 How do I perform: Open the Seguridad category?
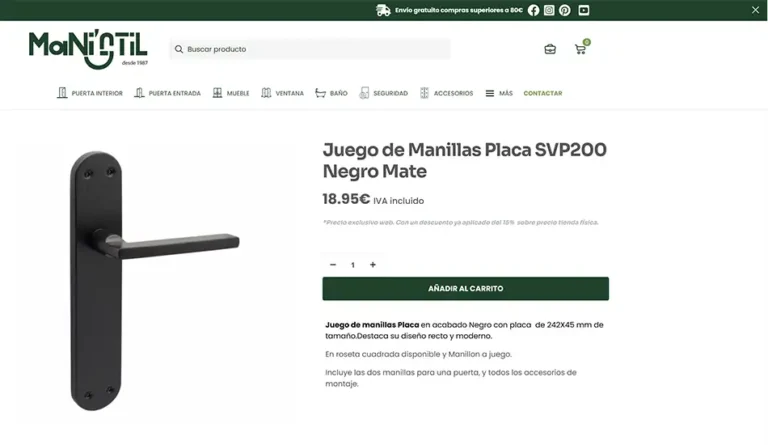384,93
